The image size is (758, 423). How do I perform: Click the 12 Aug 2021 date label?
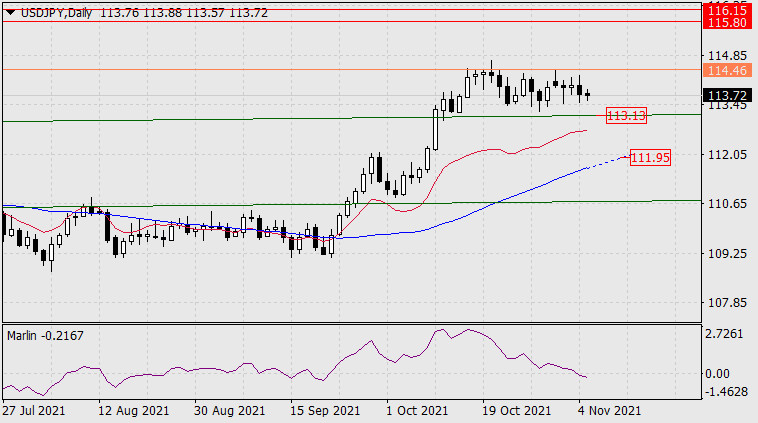click(133, 411)
